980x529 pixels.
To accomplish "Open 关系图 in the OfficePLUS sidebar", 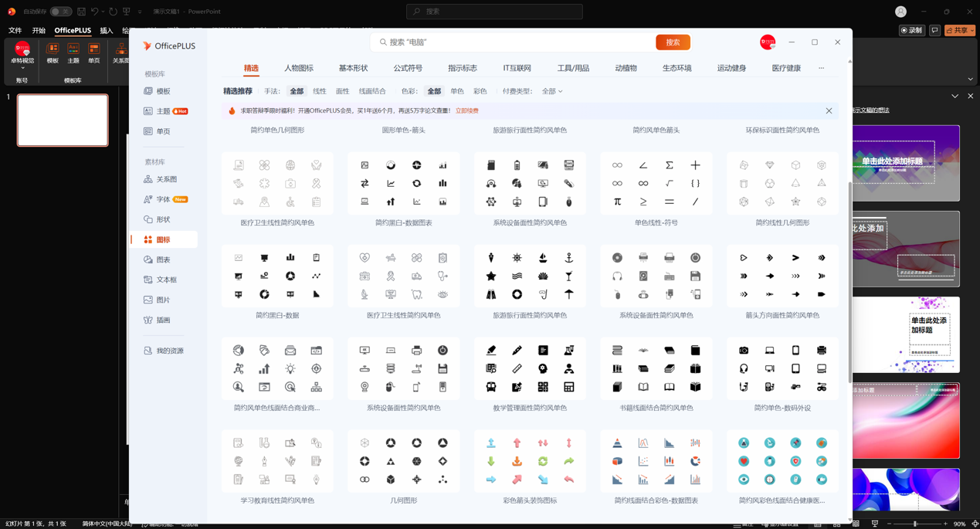I will 164,179.
